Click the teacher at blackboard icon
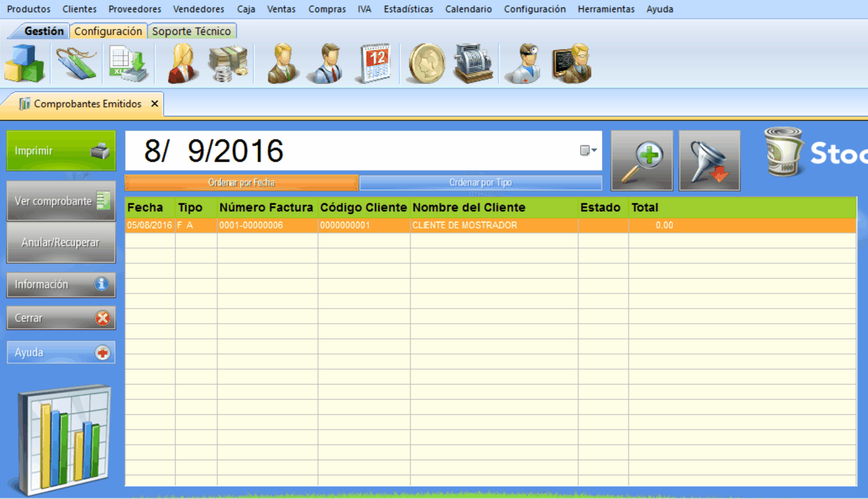Viewport: 868px width, 499px height. click(x=572, y=63)
